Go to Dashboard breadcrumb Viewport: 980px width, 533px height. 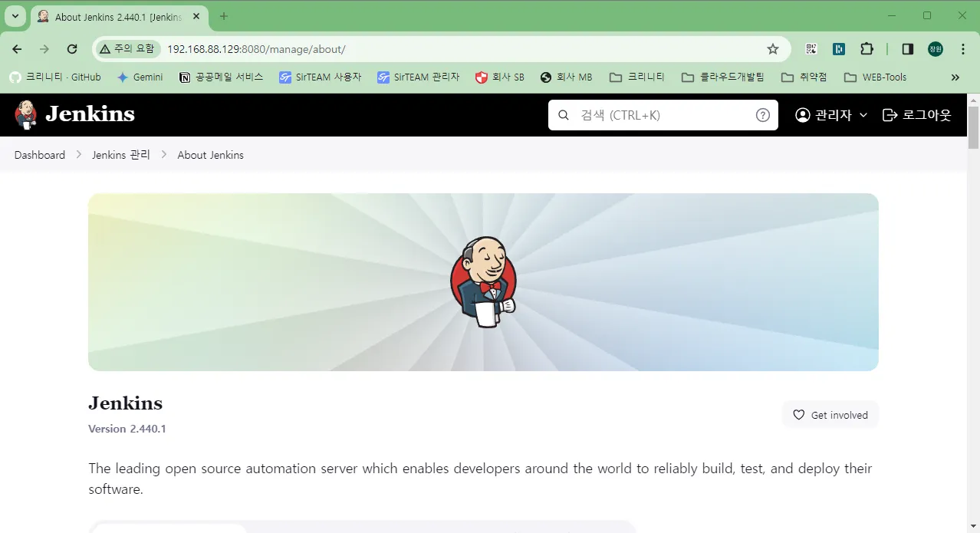pos(40,155)
